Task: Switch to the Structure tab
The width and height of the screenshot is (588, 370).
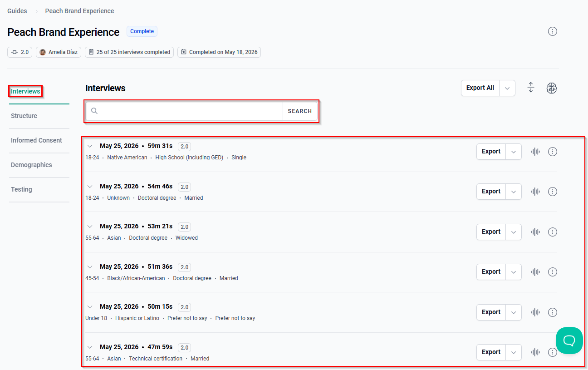Action: click(24, 116)
